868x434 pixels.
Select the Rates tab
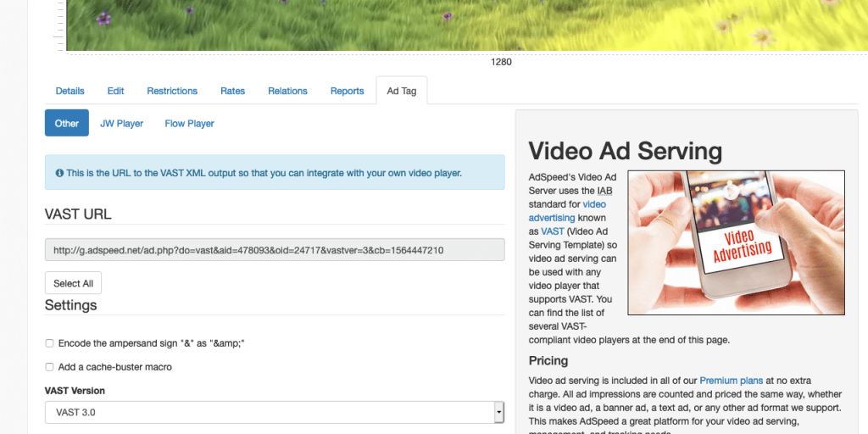click(x=232, y=91)
